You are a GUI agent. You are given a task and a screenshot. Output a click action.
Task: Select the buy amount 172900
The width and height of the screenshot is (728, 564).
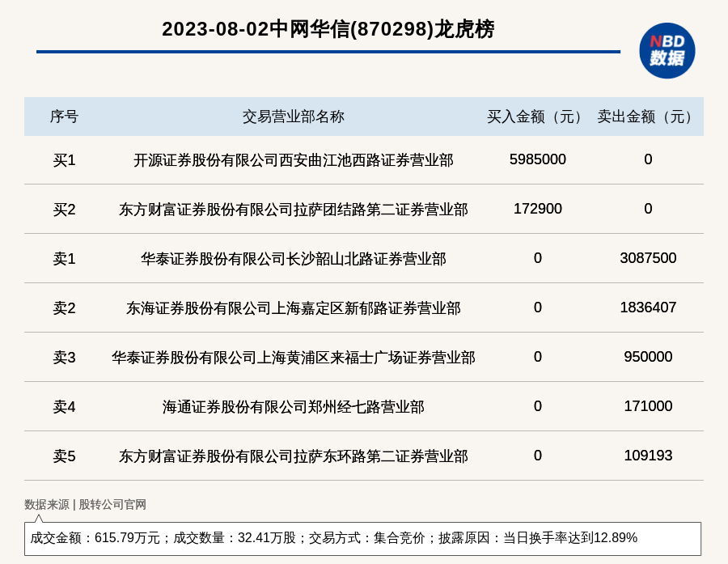pyautogui.click(x=538, y=209)
